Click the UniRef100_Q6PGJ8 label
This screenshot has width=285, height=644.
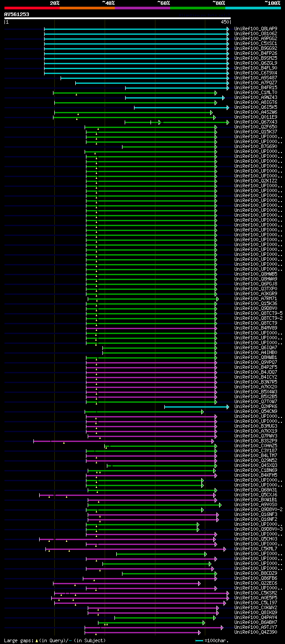[256, 284]
